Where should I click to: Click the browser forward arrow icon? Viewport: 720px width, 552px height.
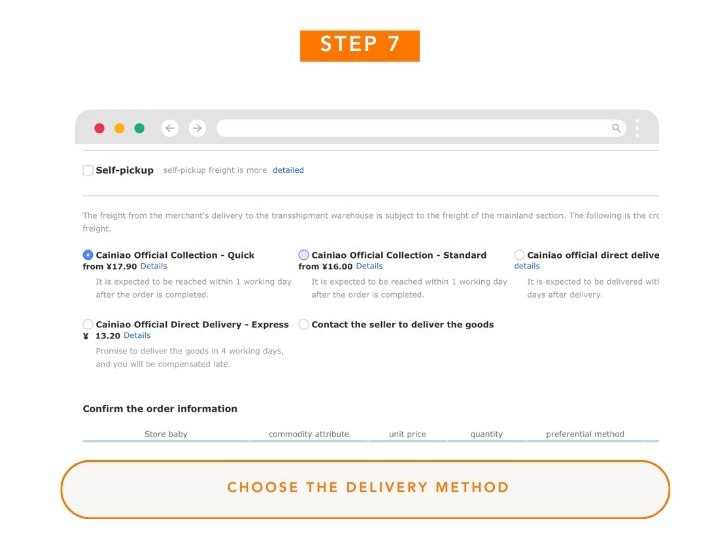197,128
